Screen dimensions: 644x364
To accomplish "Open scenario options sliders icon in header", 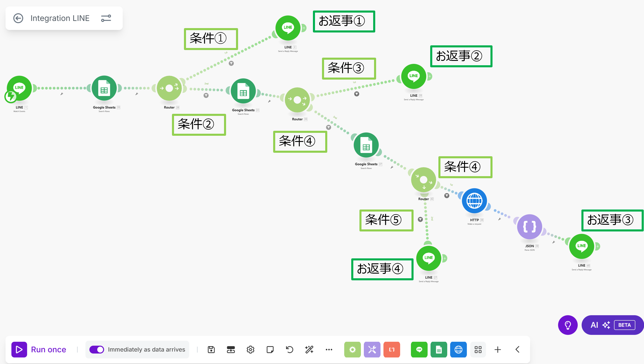I will (106, 18).
